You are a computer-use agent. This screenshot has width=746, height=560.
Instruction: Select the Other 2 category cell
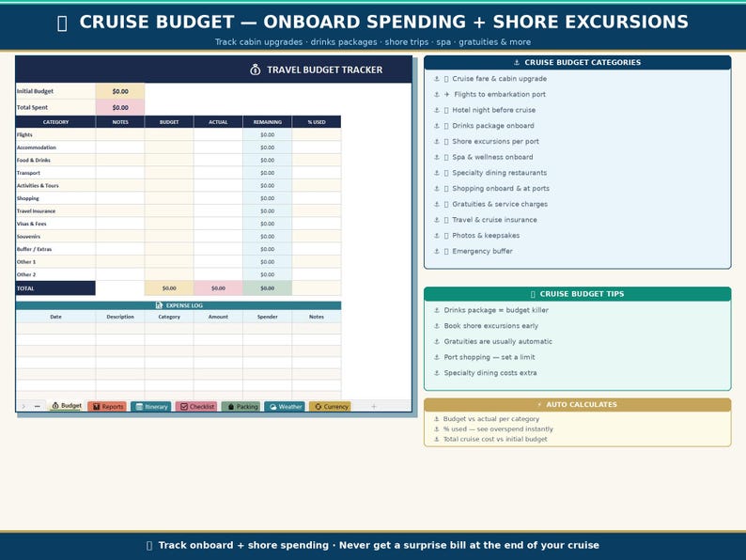point(55,274)
